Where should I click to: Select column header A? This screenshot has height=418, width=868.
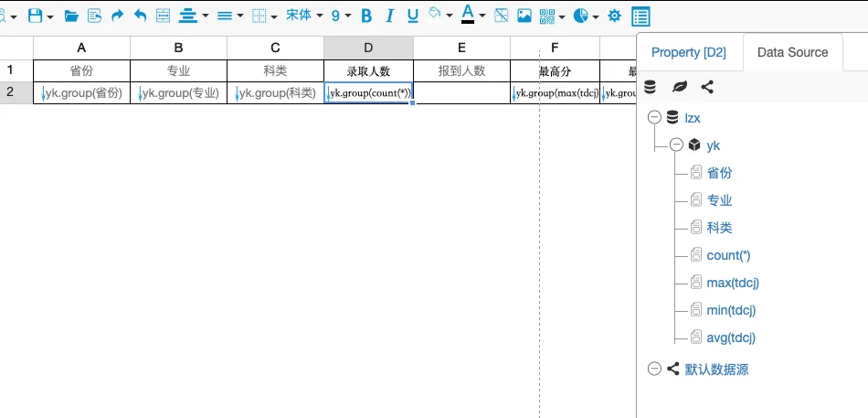coord(81,48)
